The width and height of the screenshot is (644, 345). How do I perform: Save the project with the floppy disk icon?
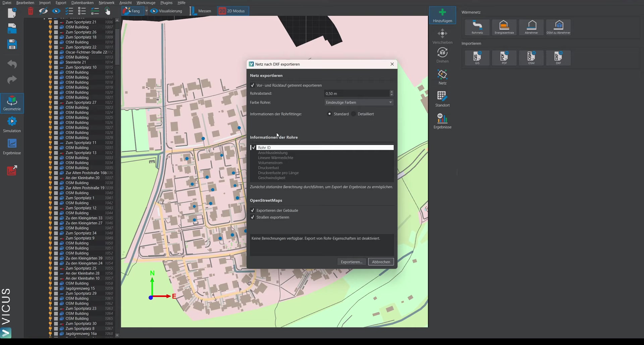click(12, 44)
